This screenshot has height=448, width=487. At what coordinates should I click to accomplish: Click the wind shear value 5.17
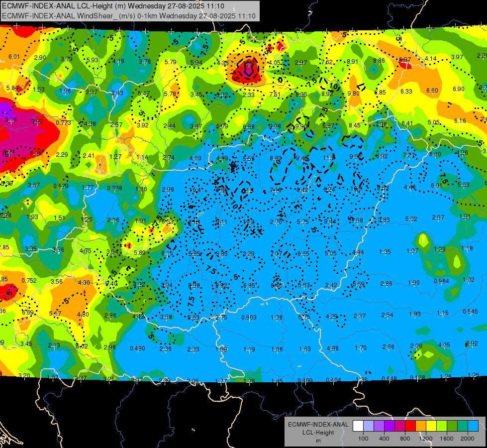(x=55, y=314)
